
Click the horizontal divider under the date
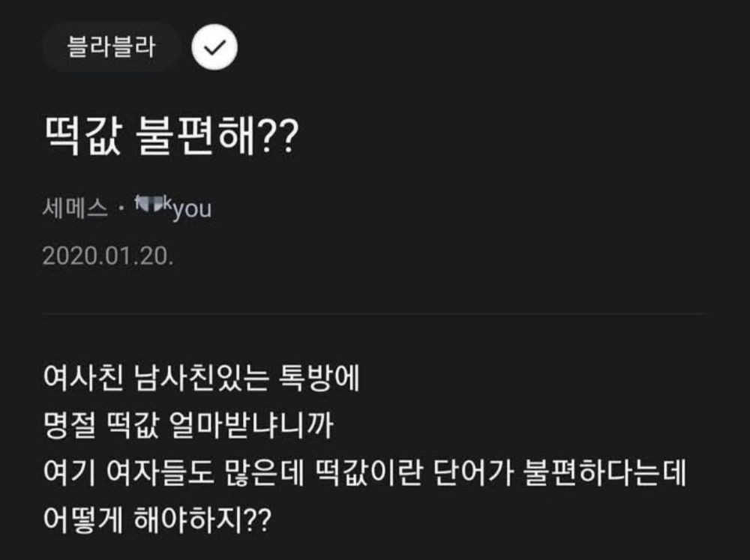tap(373, 313)
